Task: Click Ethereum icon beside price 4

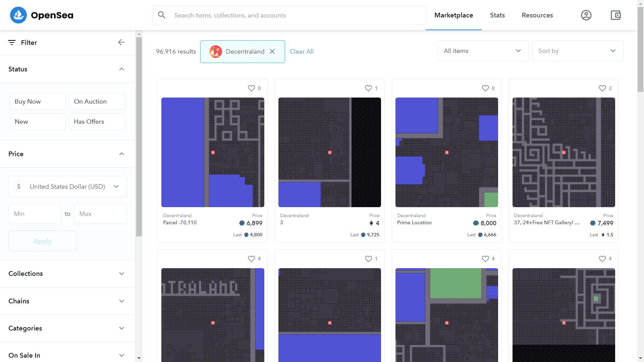Action: tap(371, 223)
